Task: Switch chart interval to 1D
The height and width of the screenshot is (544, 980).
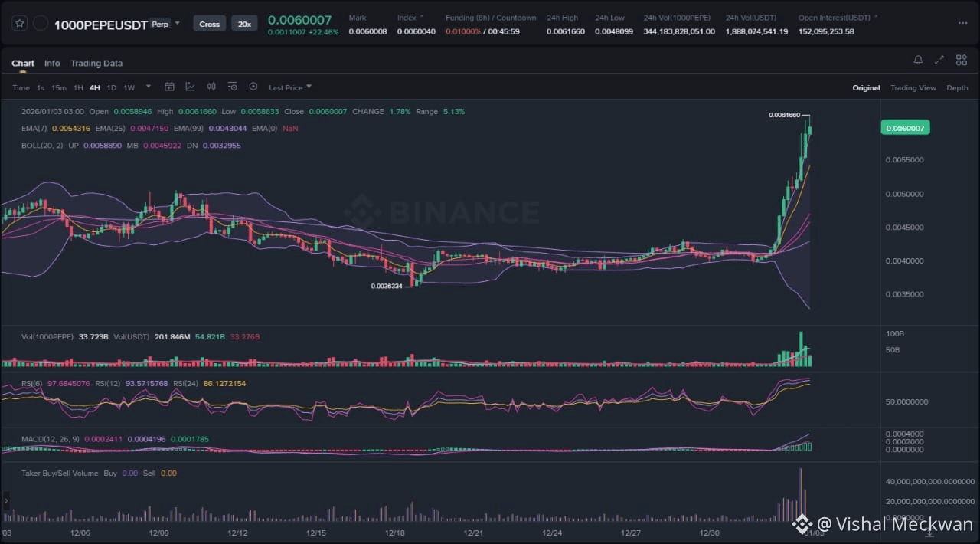Action: click(x=112, y=88)
